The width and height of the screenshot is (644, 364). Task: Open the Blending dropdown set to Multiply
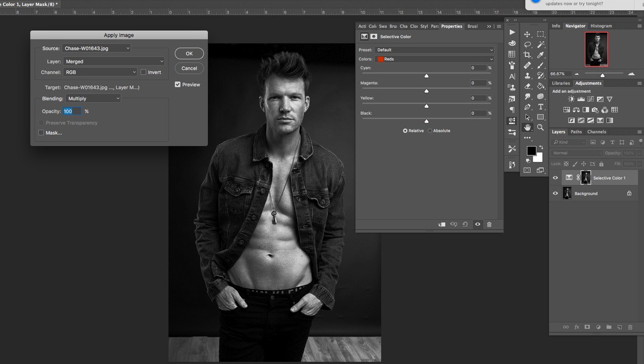click(92, 98)
